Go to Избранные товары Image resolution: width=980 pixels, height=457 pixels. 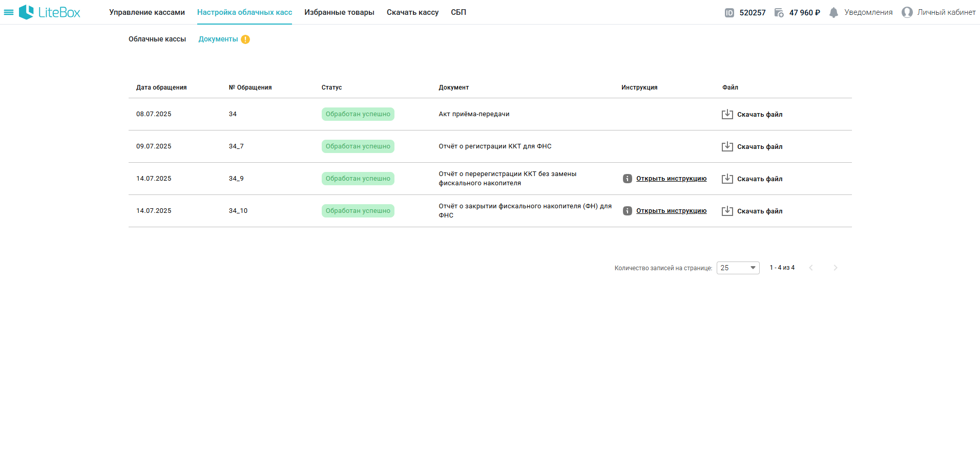(x=339, y=12)
